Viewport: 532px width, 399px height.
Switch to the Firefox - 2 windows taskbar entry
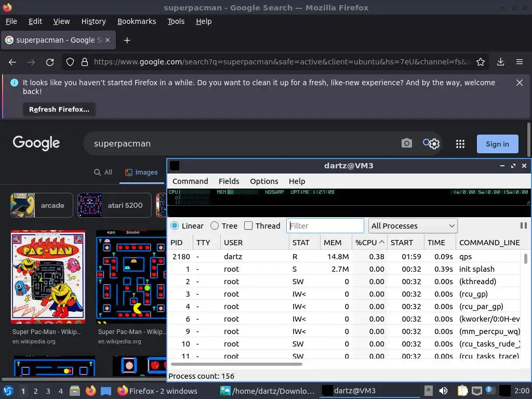click(x=157, y=391)
